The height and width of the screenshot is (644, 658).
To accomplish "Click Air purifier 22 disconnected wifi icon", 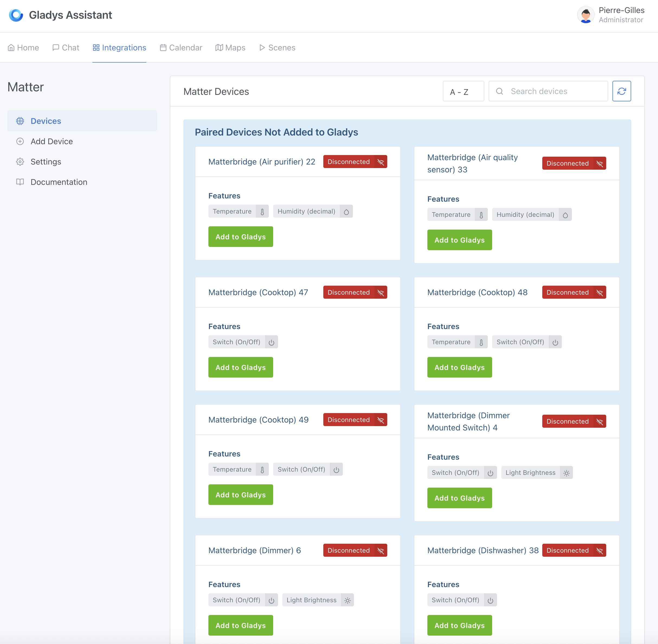I will (380, 162).
